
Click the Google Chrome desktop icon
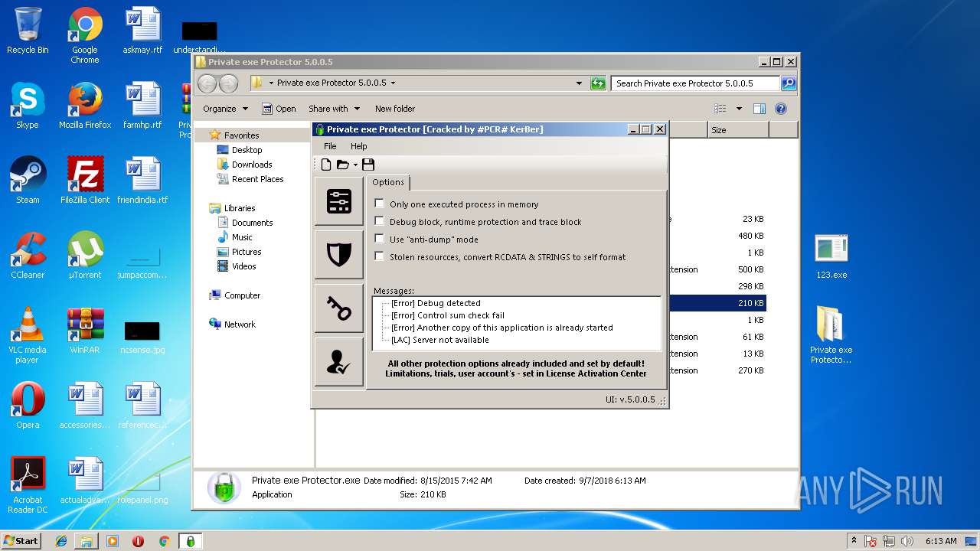pyautogui.click(x=85, y=34)
